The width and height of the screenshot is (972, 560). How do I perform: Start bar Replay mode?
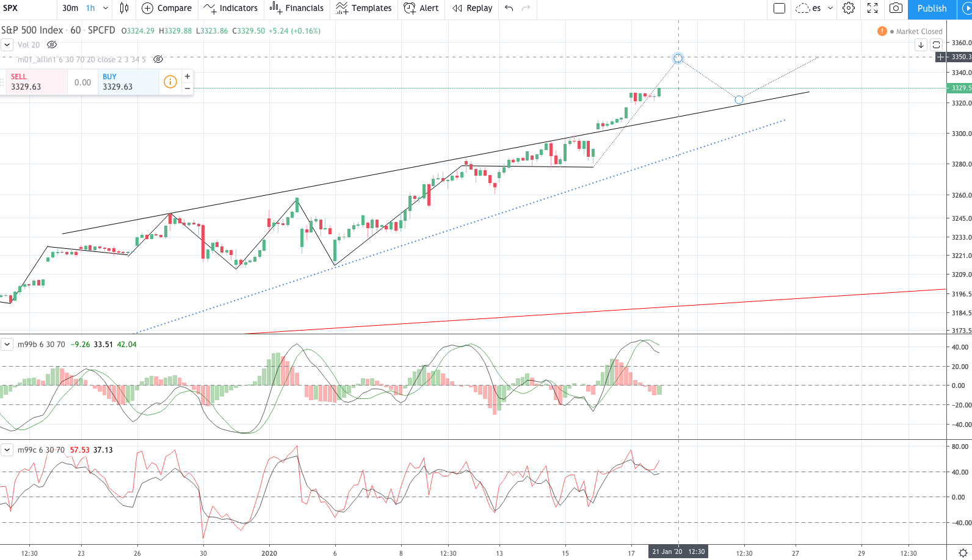click(472, 8)
